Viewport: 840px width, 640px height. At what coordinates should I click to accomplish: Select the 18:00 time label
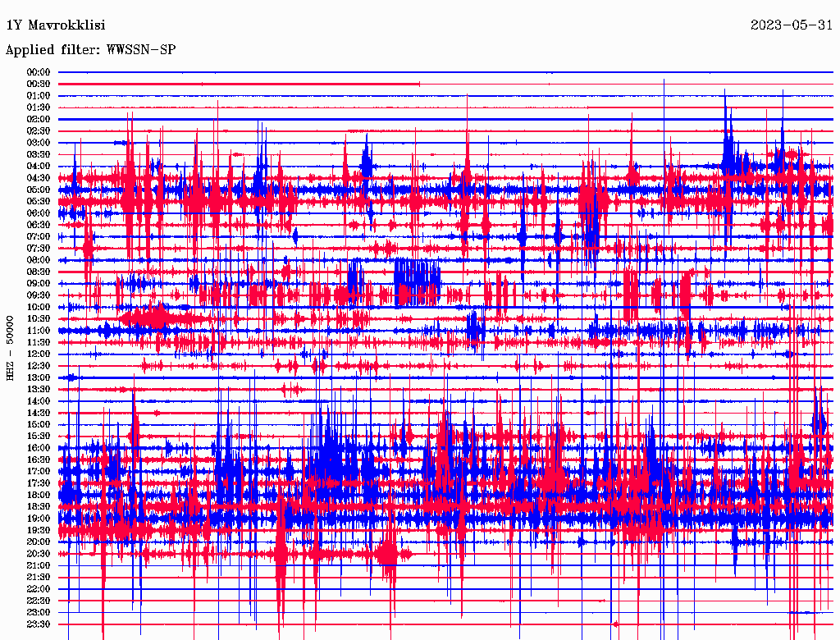point(38,496)
